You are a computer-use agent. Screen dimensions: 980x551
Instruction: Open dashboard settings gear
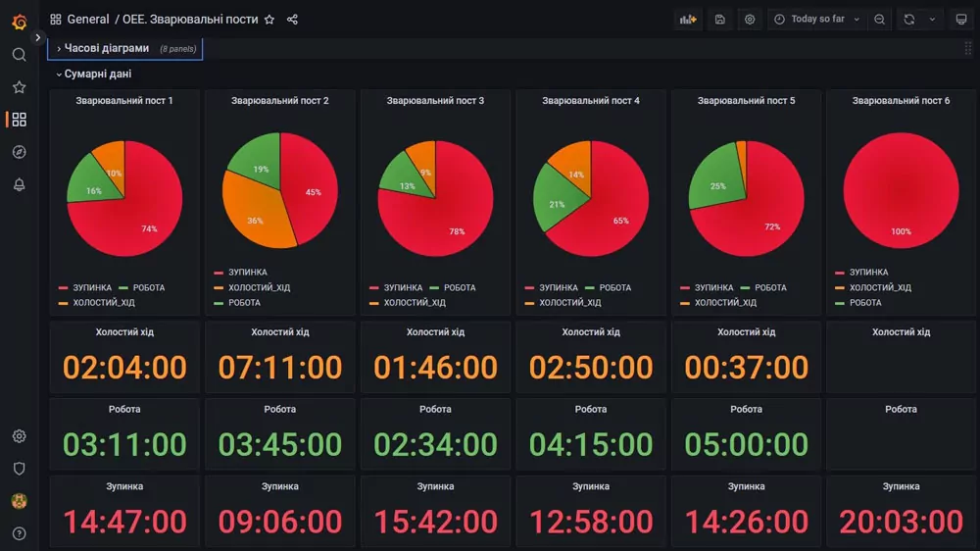[750, 20]
